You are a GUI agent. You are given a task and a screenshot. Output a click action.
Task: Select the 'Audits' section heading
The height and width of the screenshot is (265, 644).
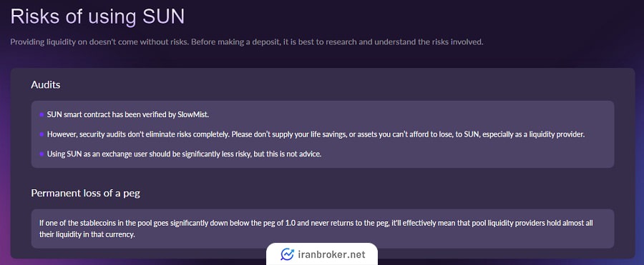[46, 85]
